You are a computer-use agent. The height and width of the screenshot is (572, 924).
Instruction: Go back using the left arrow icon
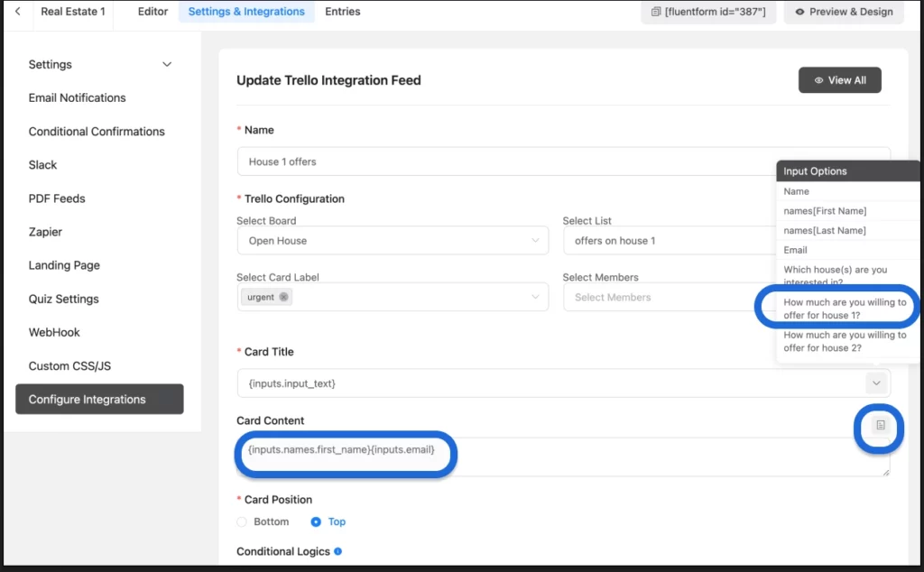18,11
